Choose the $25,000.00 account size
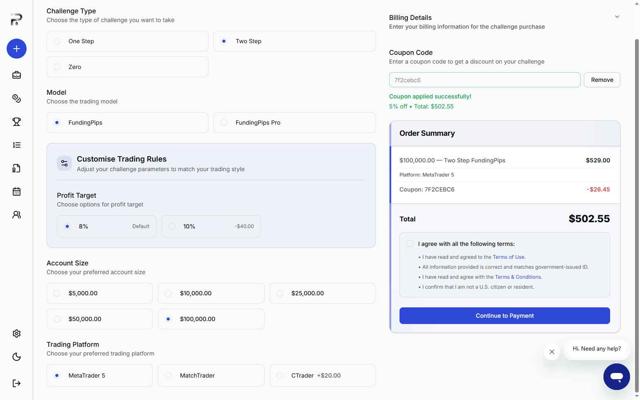The width and height of the screenshot is (640, 400). point(322,293)
